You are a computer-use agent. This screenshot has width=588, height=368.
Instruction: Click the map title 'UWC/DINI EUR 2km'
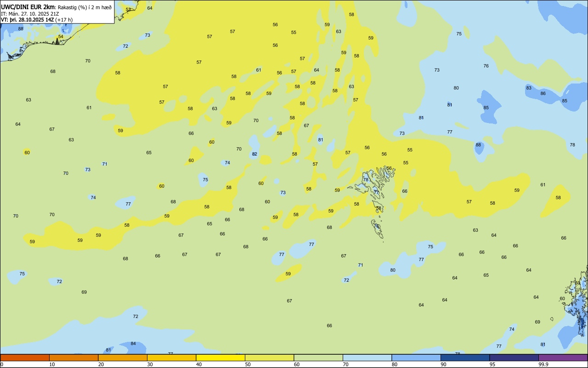(28, 7)
